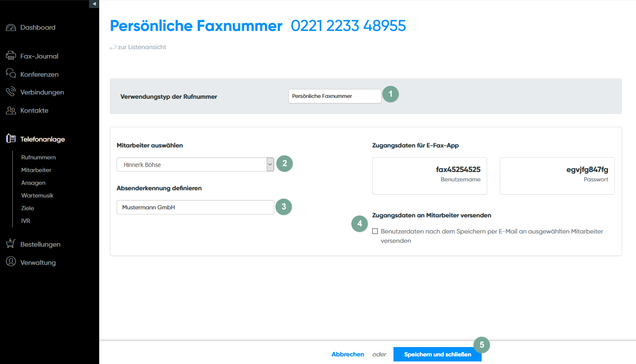Open the IVR submenu entry

[26, 221]
